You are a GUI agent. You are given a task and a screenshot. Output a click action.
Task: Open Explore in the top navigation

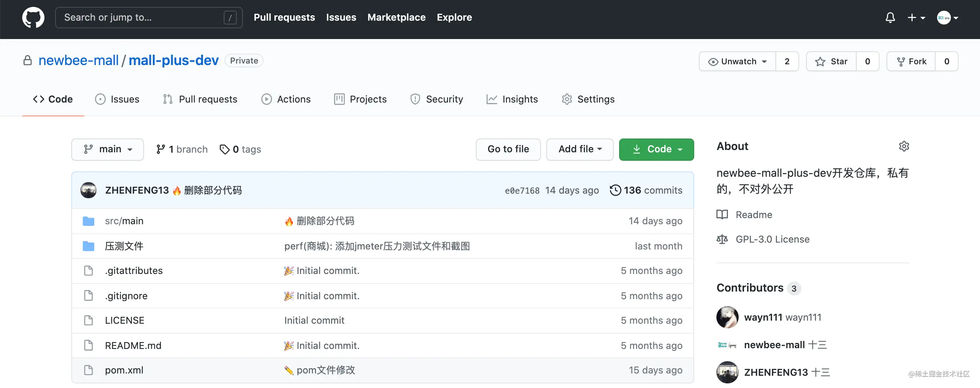coord(454,18)
